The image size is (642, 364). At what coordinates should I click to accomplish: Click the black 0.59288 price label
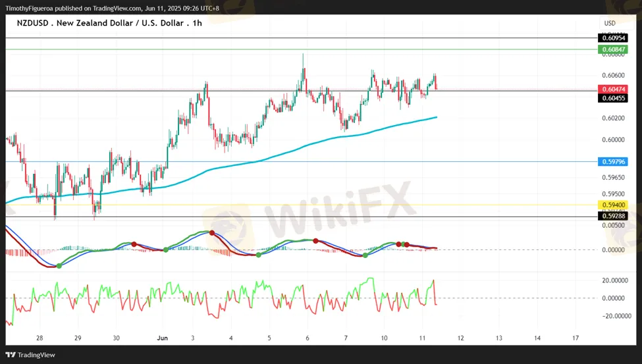tap(612, 216)
